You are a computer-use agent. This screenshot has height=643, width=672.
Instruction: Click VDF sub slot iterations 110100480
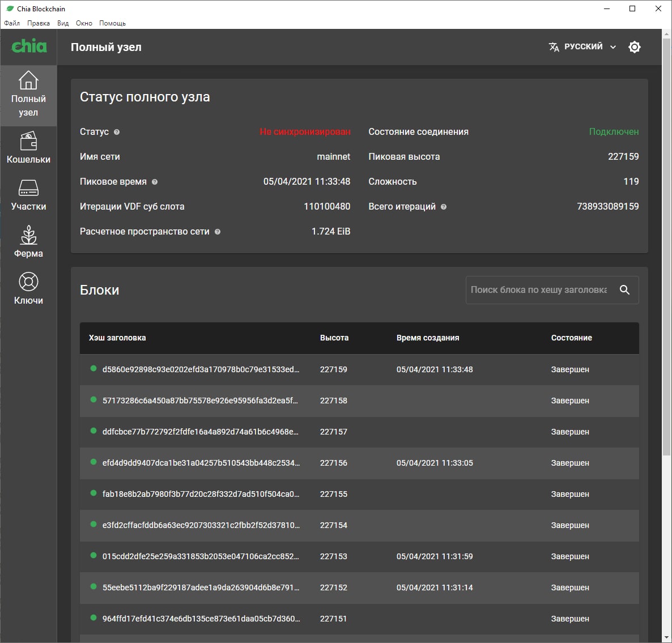[327, 206]
